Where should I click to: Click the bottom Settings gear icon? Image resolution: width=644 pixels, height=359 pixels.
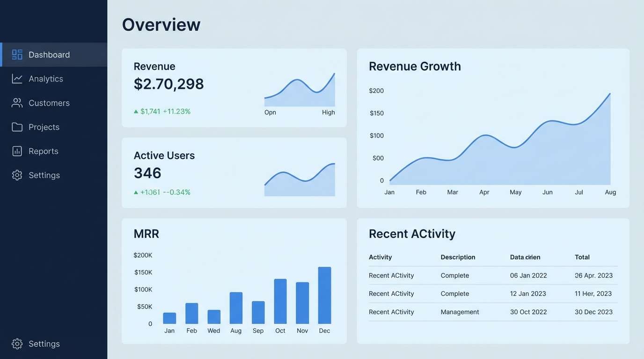(17, 344)
